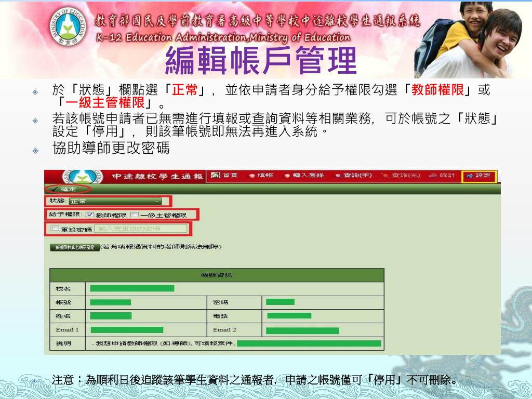The height and width of the screenshot is (399, 532).
Task: Click the 帳號資訊 table header
Action: click(x=217, y=275)
